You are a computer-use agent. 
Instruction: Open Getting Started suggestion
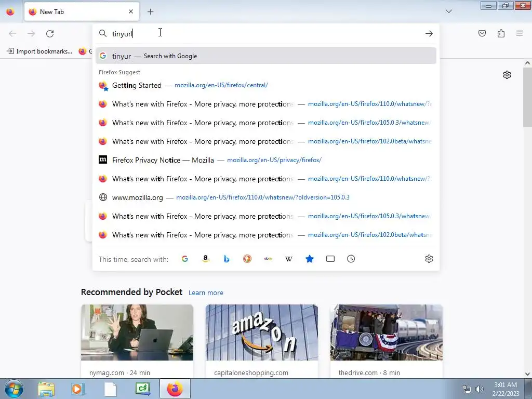(x=266, y=85)
